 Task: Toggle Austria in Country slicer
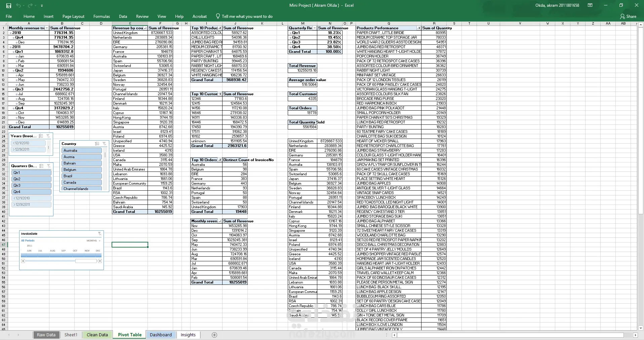coord(82,157)
